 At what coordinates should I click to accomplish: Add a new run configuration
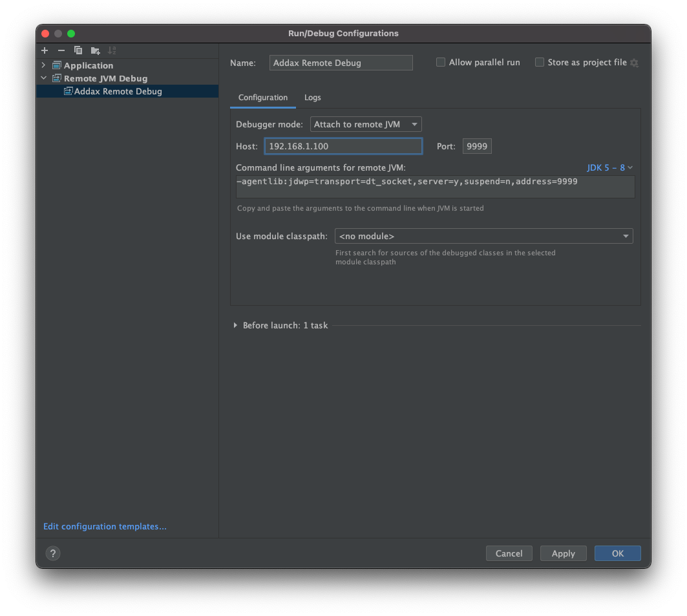[44, 50]
